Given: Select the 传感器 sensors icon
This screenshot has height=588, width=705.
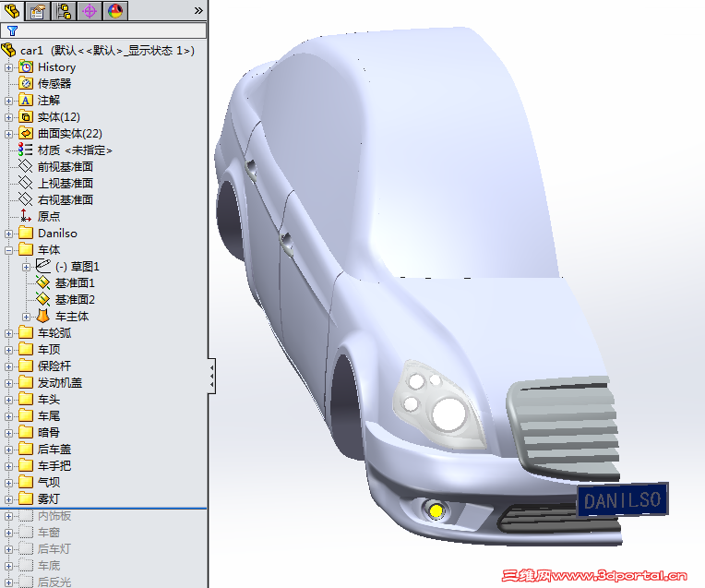Looking at the screenshot, I should click(26, 84).
